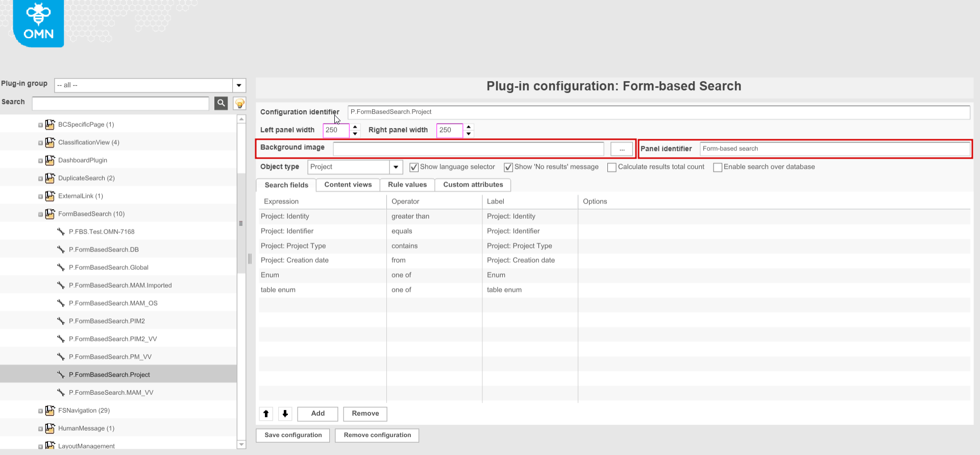Image resolution: width=980 pixels, height=455 pixels.
Task: Move search field up with arrow icon
Action: tap(266, 414)
